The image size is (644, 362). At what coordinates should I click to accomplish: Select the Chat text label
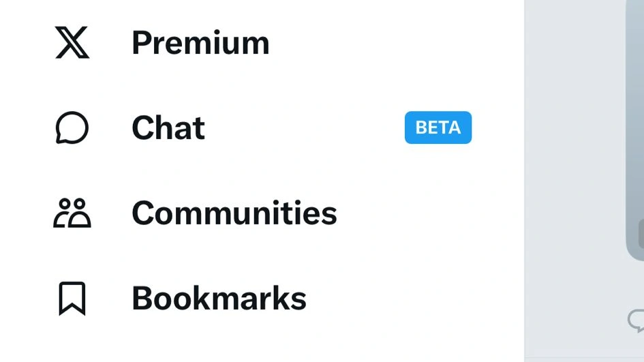(x=168, y=128)
